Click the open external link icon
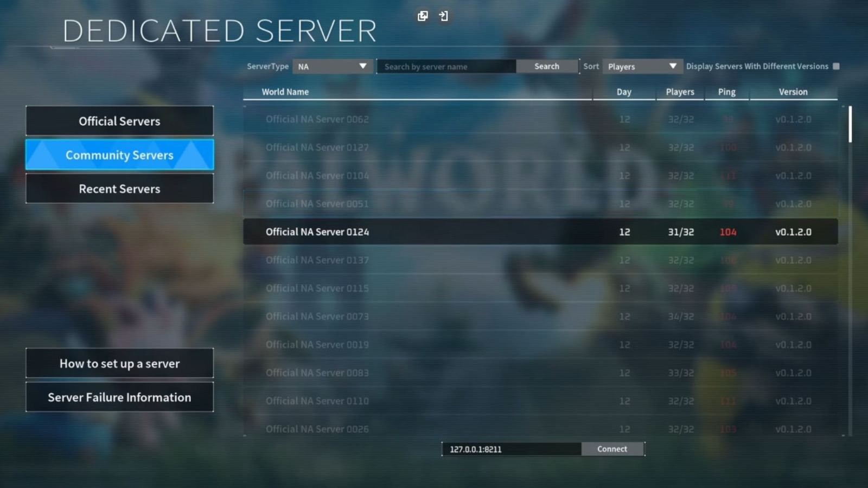Image resolution: width=868 pixels, height=488 pixels. click(422, 16)
